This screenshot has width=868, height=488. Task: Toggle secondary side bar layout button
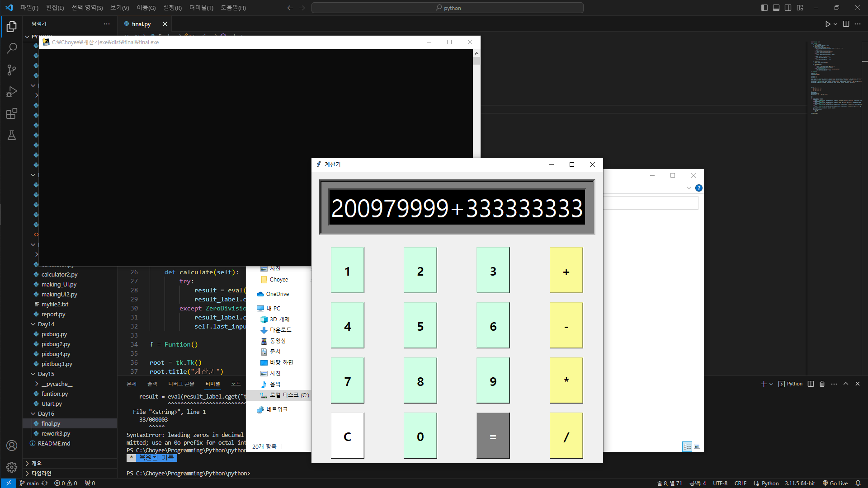(788, 8)
